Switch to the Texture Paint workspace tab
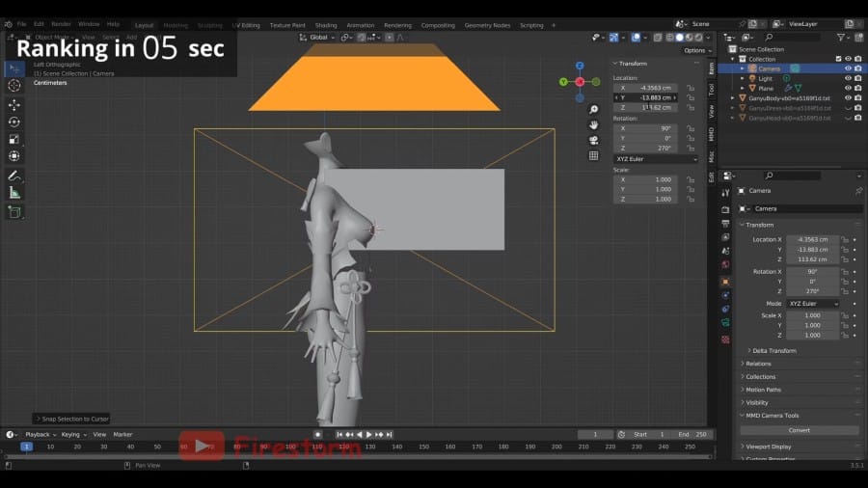Viewport: 868px width, 488px height. [287, 25]
